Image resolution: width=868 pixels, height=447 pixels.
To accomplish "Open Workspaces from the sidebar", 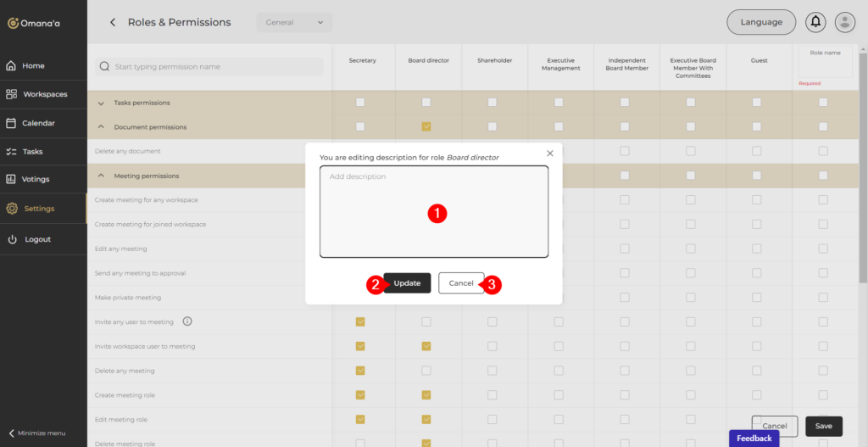I will [44, 94].
